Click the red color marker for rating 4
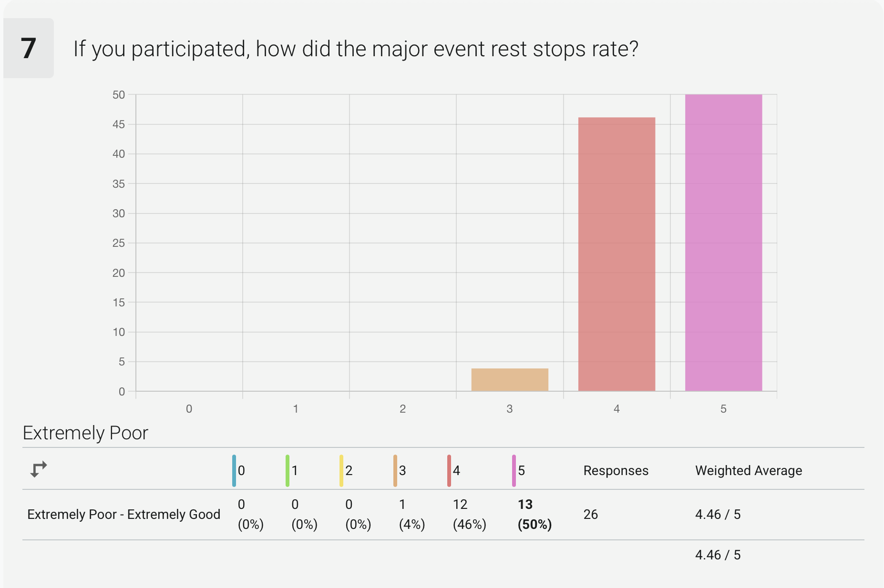Viewport: 884px width, 588px height. point(449,471)
